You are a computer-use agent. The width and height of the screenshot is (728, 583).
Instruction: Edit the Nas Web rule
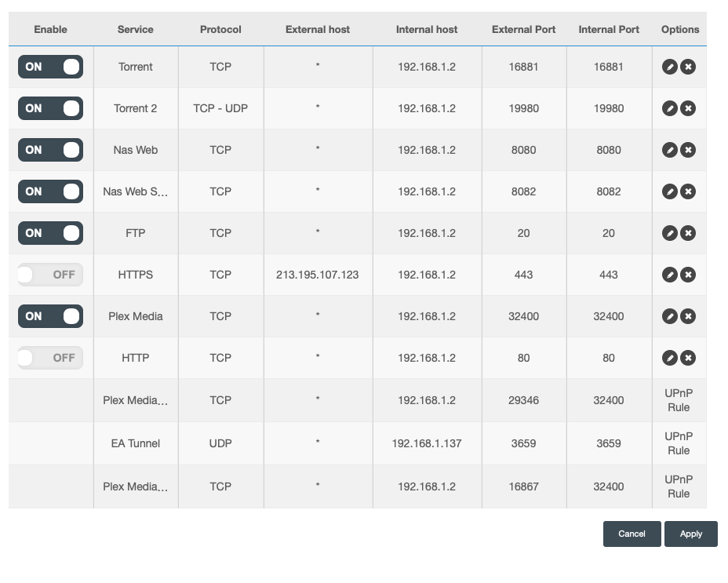669,150
